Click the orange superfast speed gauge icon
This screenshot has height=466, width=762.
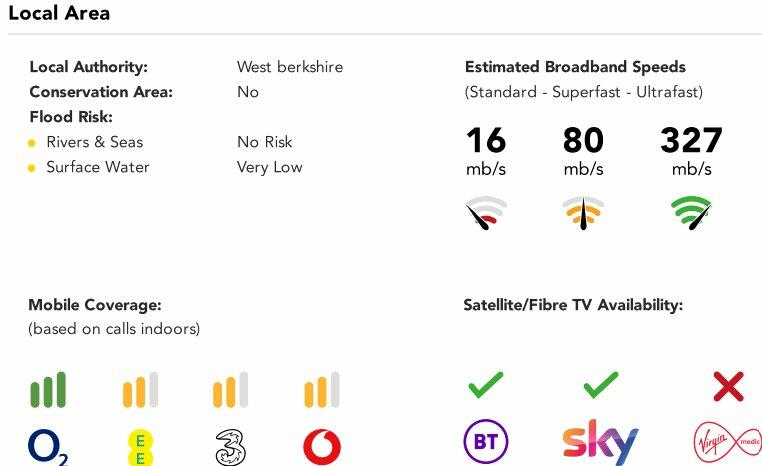pos(583,212)
